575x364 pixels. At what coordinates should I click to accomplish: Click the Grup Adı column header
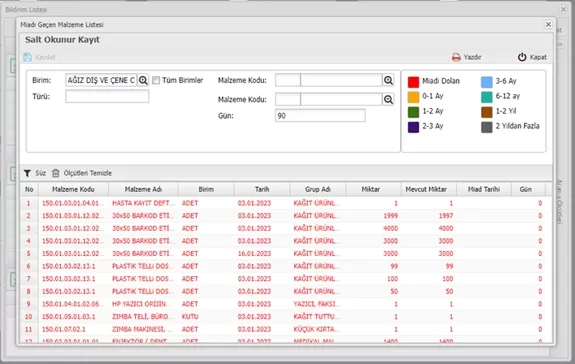tap(318, 190)
